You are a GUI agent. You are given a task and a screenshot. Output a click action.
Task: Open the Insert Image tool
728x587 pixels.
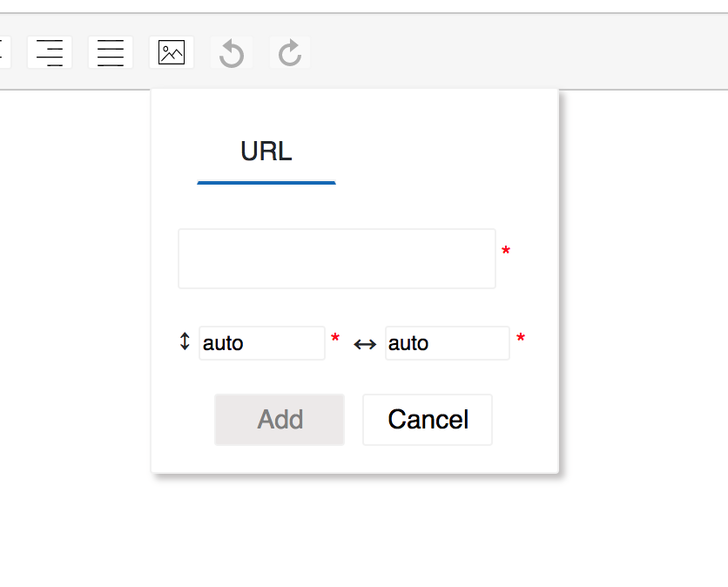click(171, 52)
